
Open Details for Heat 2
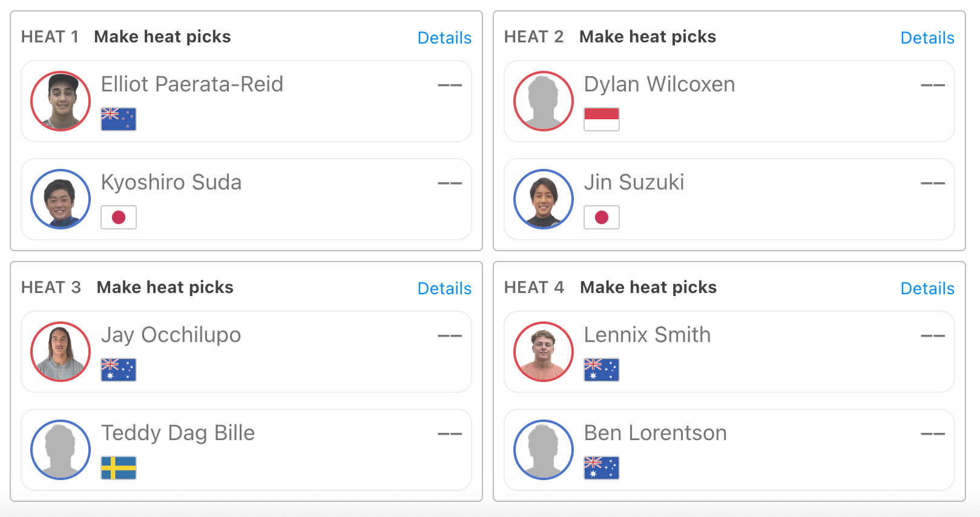pos(927,38)
